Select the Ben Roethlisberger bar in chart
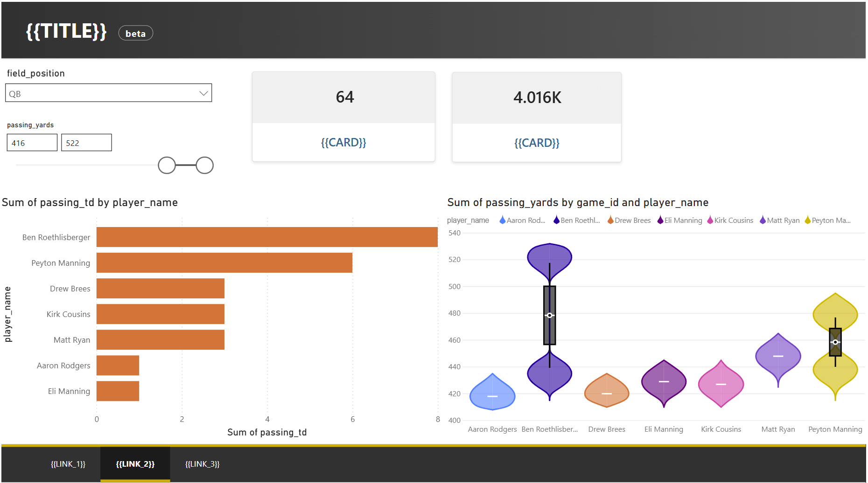 tap(267, 237)
